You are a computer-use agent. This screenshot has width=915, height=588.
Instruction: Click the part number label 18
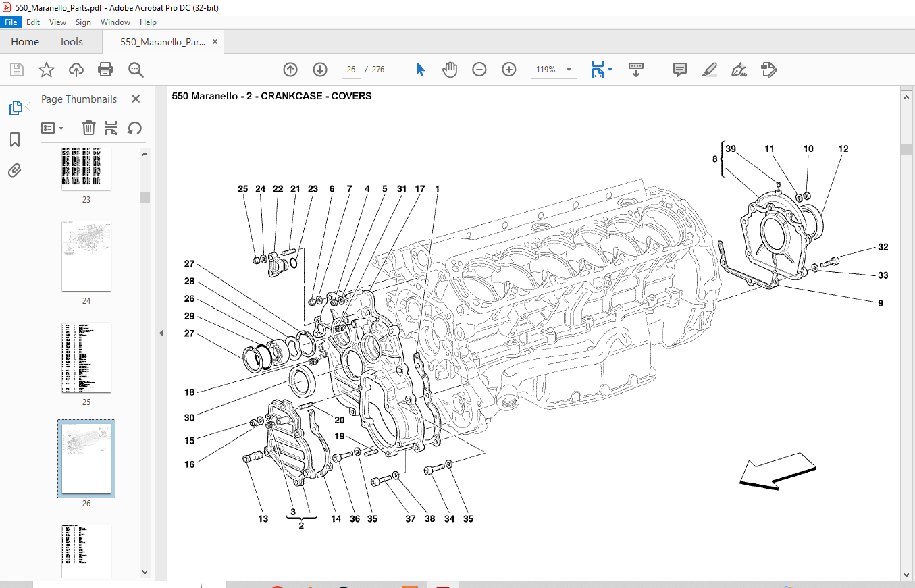pyautogui.click(x=189, y=392)
